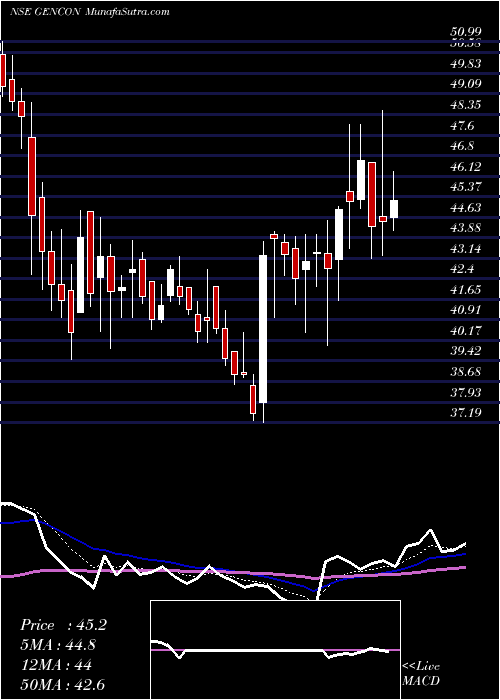This screenshot has width=500, height=700.
Task: Select the 39.42 price axis label
Action: 465,351
